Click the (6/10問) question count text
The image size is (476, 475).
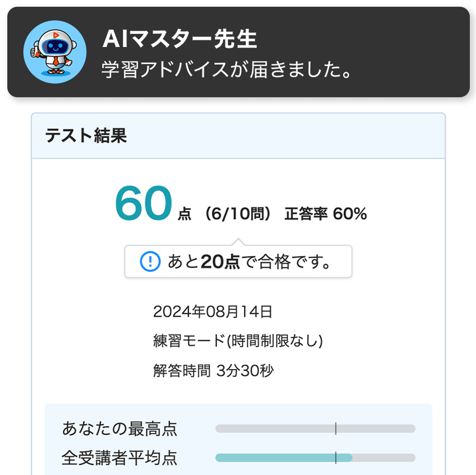[236, 214]
